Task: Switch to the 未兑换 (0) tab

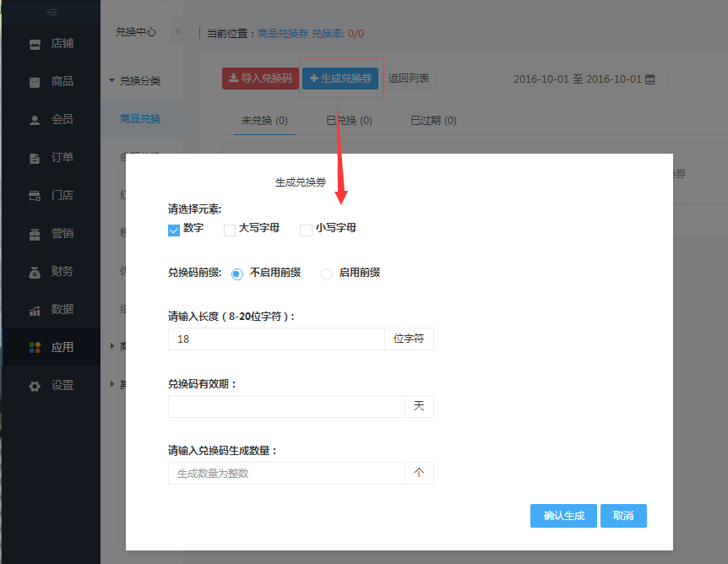Action: [x=264, y=121]
